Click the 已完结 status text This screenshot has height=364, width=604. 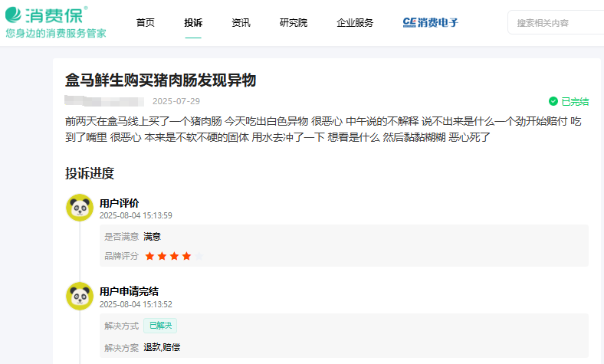tap(575, 101)
